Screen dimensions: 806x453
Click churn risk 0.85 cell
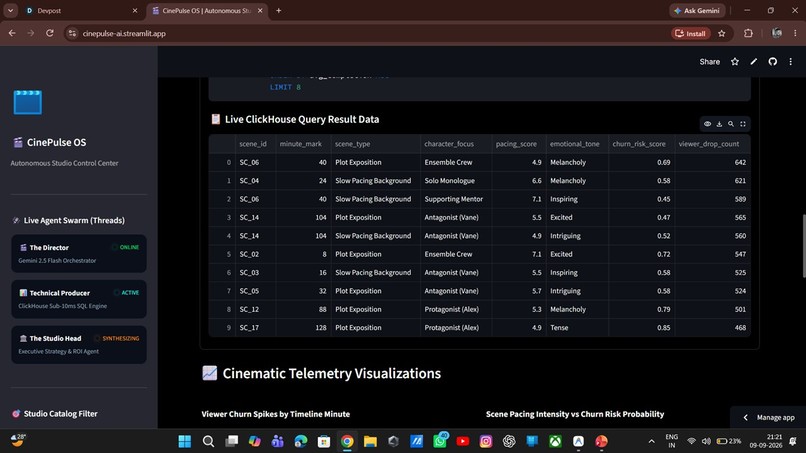642,328
